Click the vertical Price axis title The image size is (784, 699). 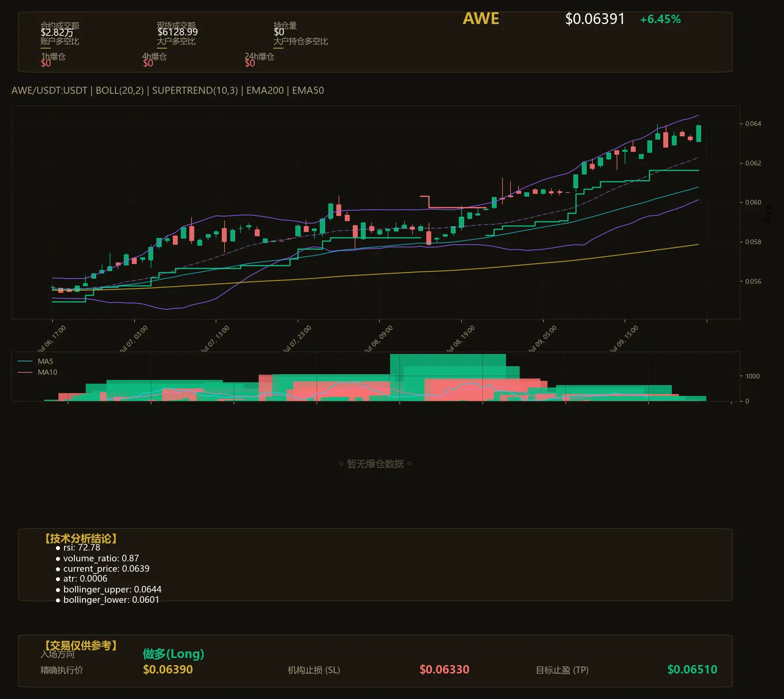pyautogui.click(x=768, y=214)
